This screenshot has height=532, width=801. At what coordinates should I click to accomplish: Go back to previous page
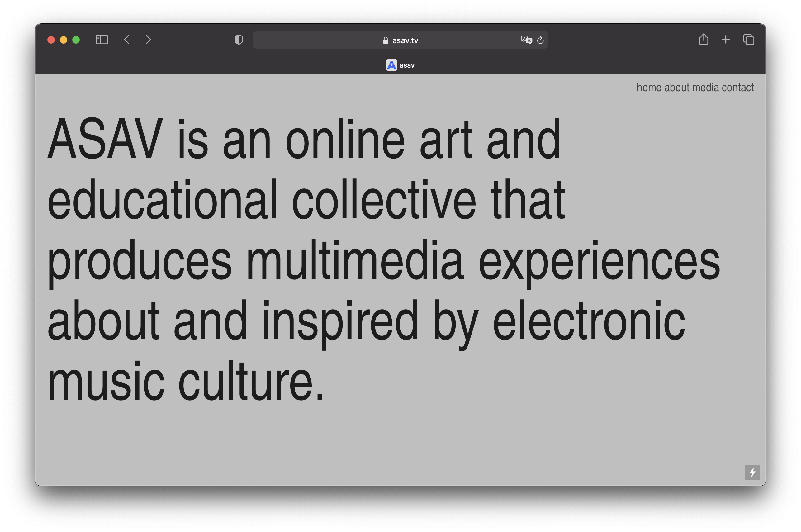[x=126, y=40]
